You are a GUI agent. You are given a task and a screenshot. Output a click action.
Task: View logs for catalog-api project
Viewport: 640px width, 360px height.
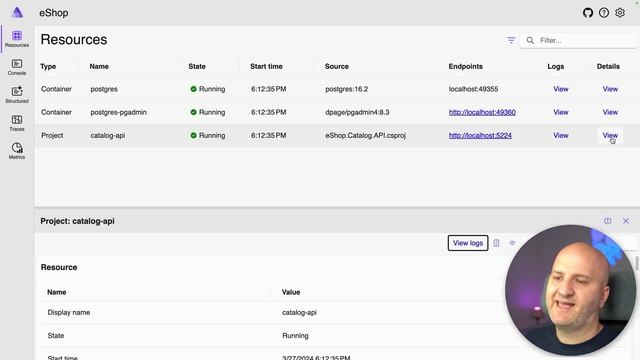point(560,136)
